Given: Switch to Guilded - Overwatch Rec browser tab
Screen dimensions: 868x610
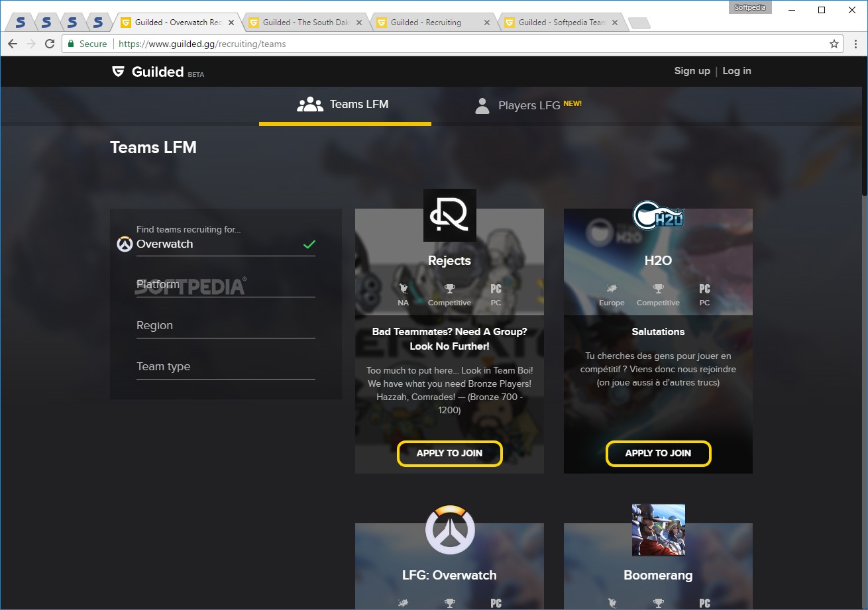Looking at the screenshot, I should pyautogui.click(x=178, y=23).
